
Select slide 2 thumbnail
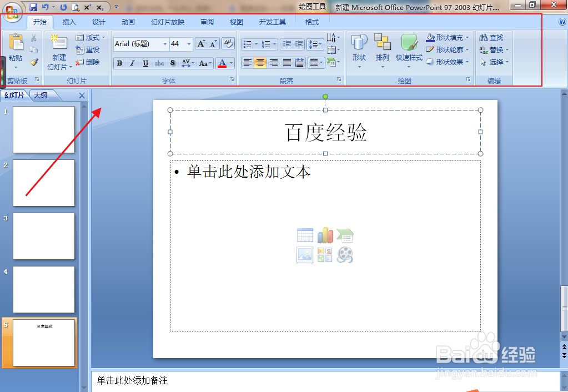coord(44,183)
